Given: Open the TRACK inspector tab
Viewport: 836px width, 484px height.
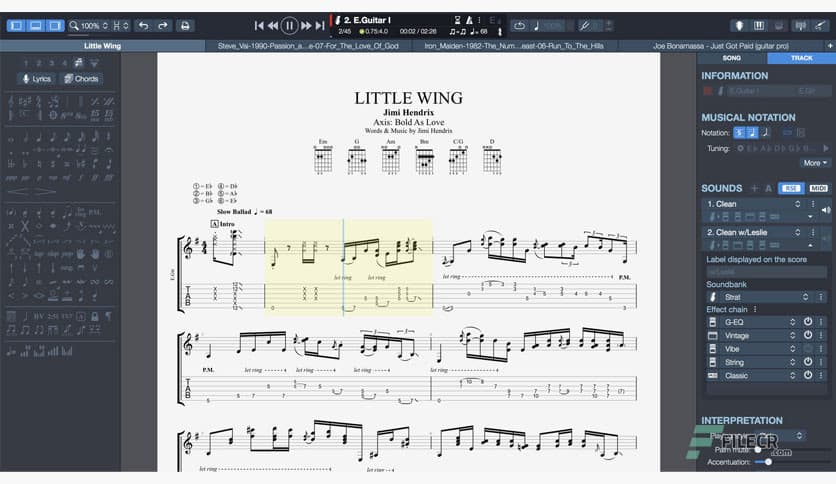Looking at the screenshot, I should (x=801, y=58).
